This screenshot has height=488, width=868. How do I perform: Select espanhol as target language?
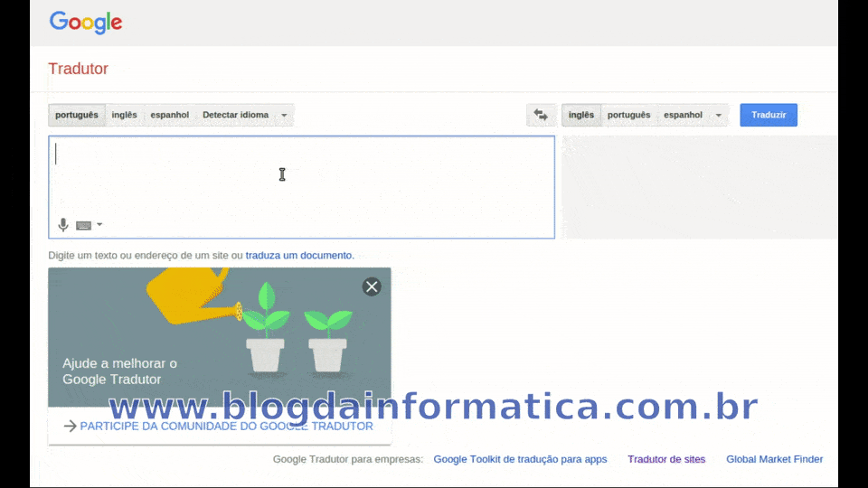(x=683, y=115)
